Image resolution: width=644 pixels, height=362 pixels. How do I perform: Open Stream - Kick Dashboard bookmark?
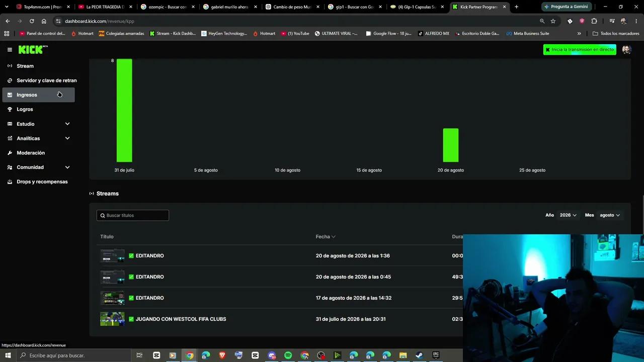(173, 34)
